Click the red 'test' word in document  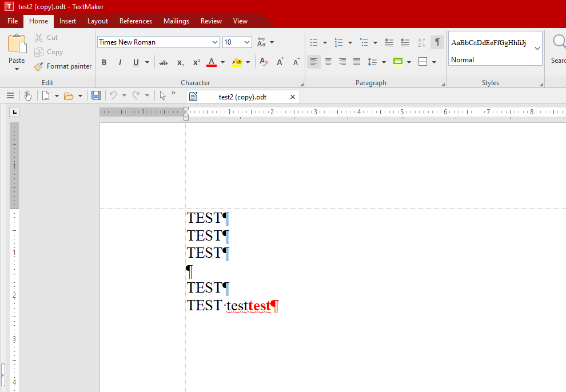click(x=259, y=306)
